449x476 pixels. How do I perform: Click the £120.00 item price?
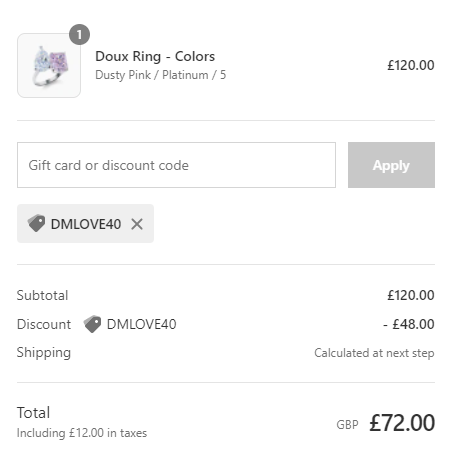point(411,65)
